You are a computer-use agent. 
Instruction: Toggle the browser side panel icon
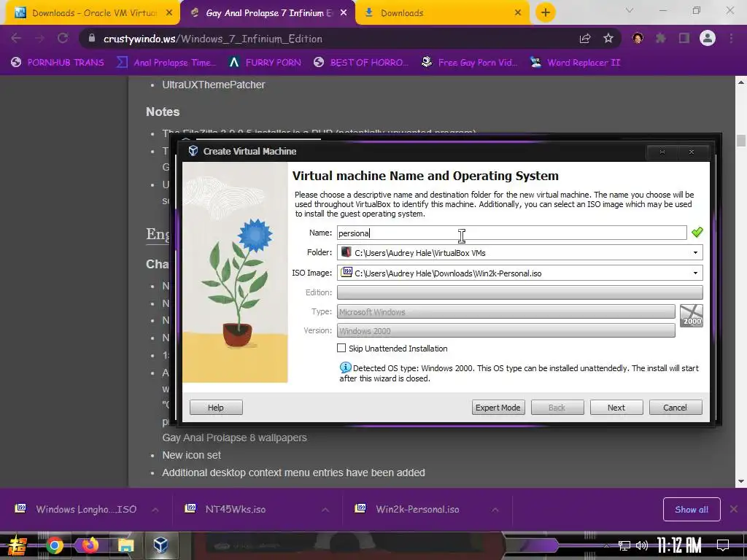coord(684,38)
